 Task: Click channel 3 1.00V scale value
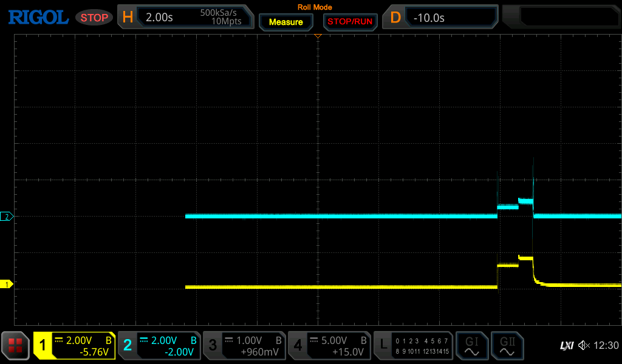pyautogui.click(x=249, y=340)
